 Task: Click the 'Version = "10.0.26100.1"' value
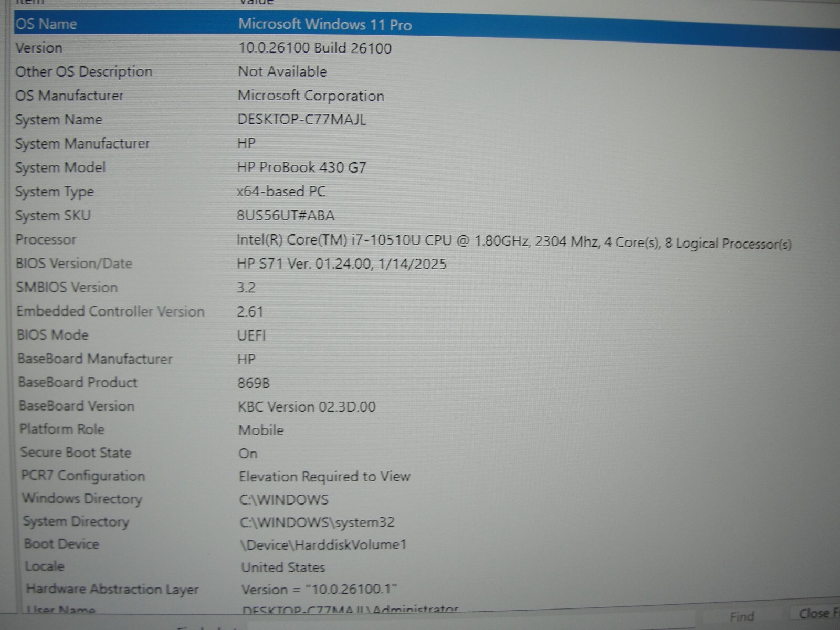[x=319, y=590]
